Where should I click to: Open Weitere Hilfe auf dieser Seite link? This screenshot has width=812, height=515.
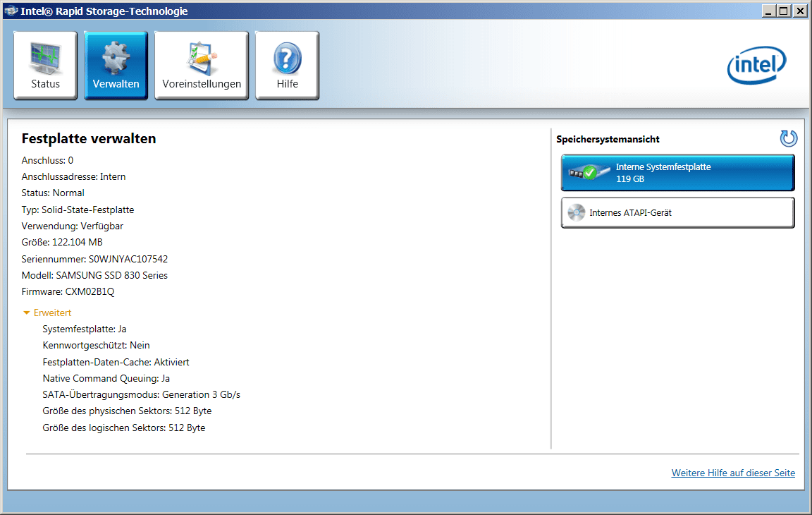point(733,473)
